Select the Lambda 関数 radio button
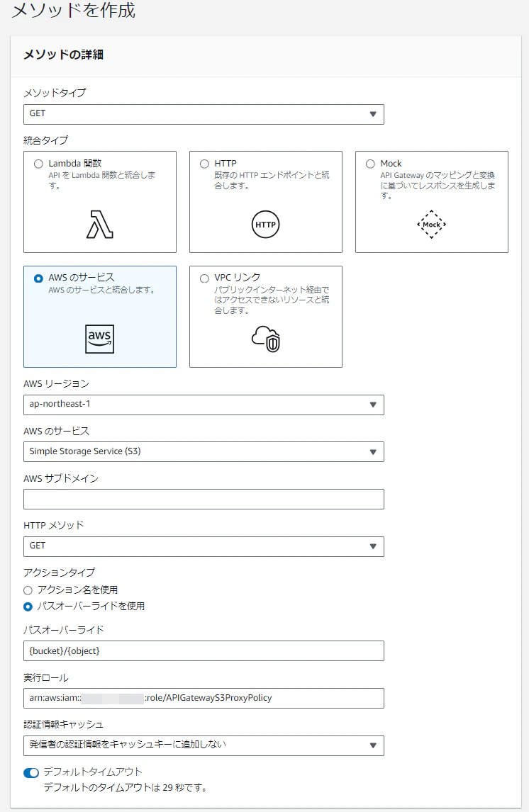Image resolution: width=529 pixels, height=812 pixels. [38, 164]
